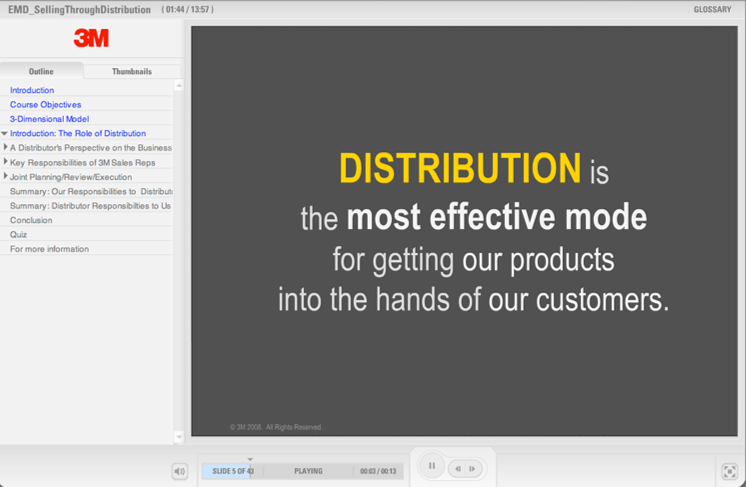Click the 00:03 / 00:13 slide timer

[378, 471]
